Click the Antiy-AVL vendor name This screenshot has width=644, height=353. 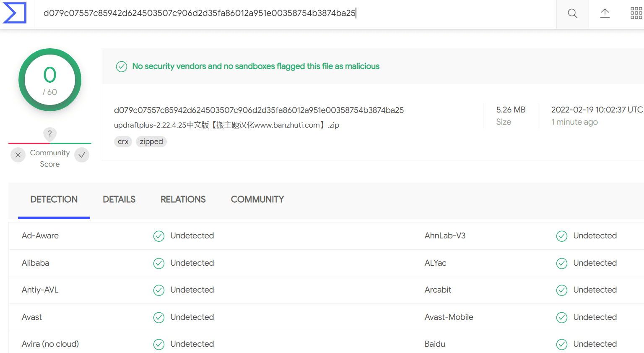tap(40, 290)
